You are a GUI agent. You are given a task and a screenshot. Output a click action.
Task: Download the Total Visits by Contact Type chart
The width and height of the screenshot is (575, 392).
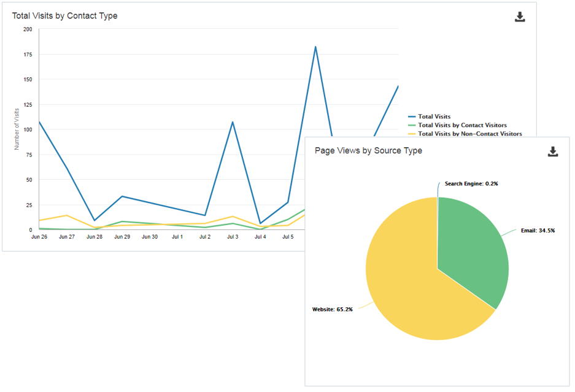(x=520, y=17)
